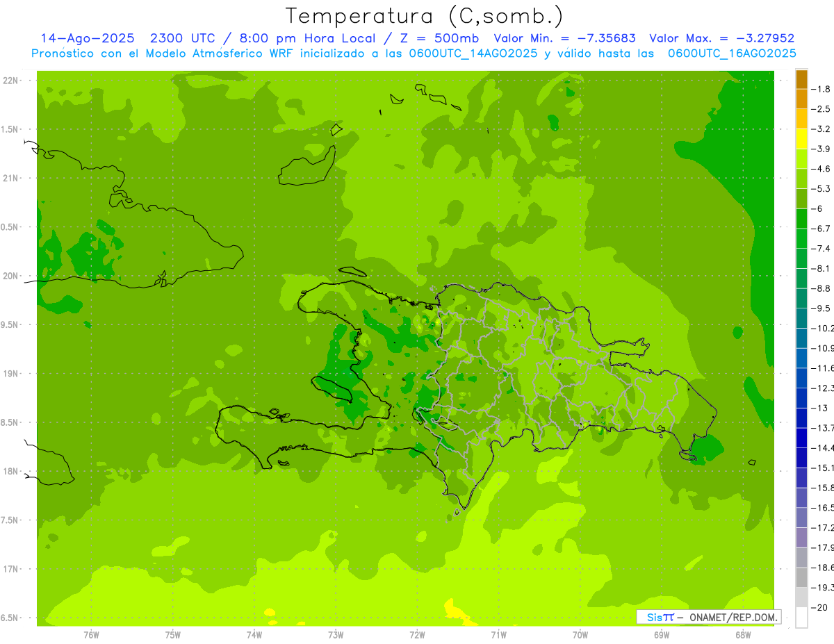This screenshot has height=644, width=834.
Task: Click the '69W' longitude label
Action: (x=662, y=635)
